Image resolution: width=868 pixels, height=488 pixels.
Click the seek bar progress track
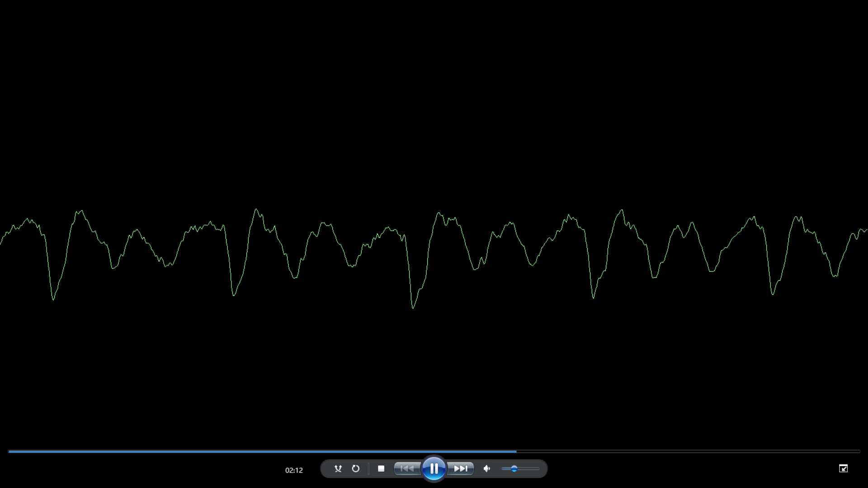click(x=434, y=451)
